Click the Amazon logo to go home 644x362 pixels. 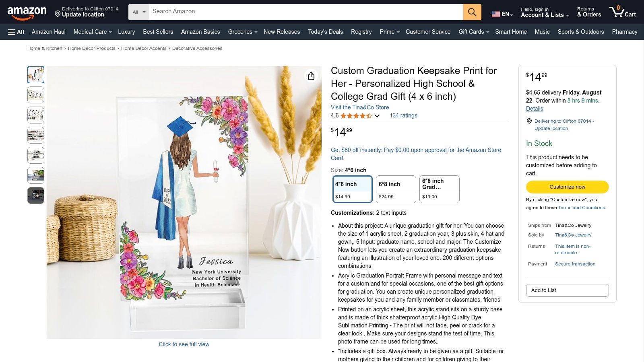point(26,11)
